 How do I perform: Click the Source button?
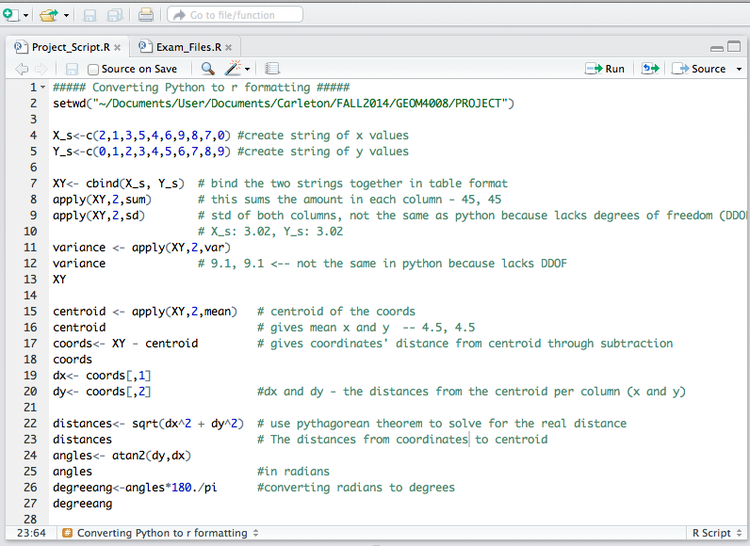click(x=700, y=69)
